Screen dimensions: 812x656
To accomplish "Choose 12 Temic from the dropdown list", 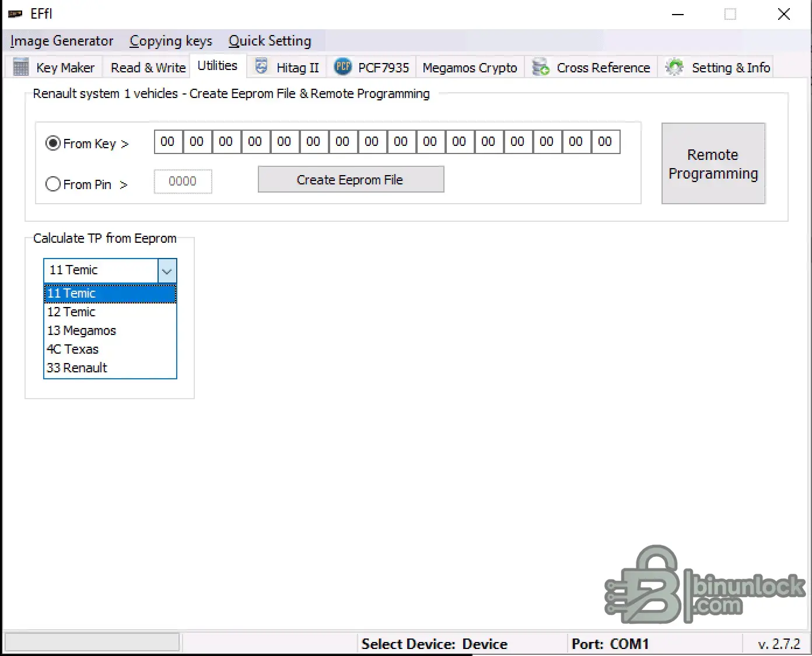I will (x=110, y=312).
